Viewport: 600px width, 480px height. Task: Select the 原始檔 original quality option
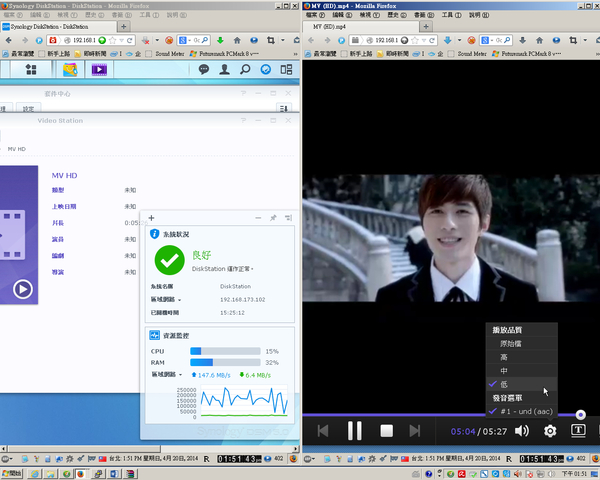pos(510,343)
